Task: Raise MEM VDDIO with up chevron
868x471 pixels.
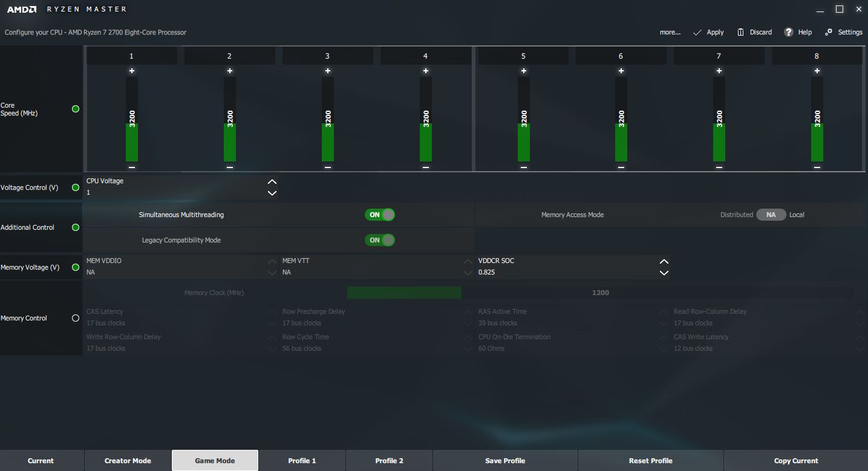Action: (x=272, y=261)
